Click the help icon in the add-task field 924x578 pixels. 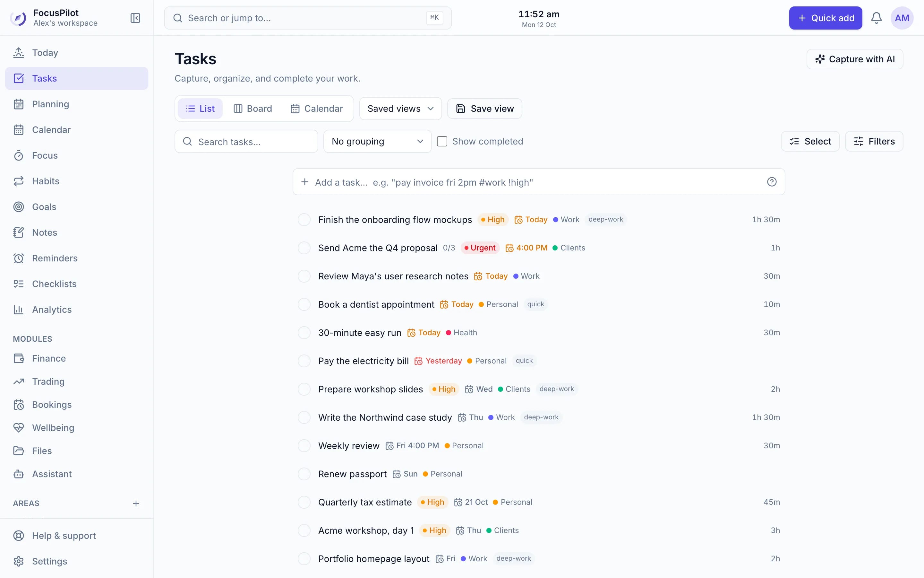pos(772,182)
